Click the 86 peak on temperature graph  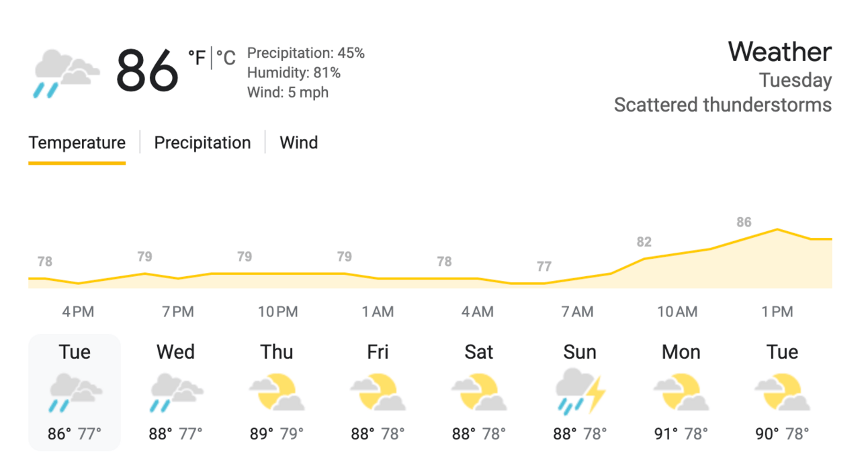coord(744,222)
